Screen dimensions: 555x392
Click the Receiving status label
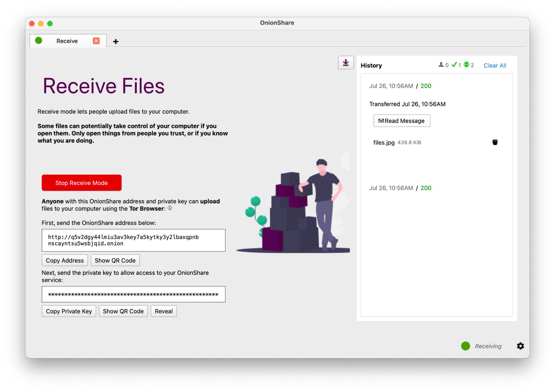(x=488, y=346)
